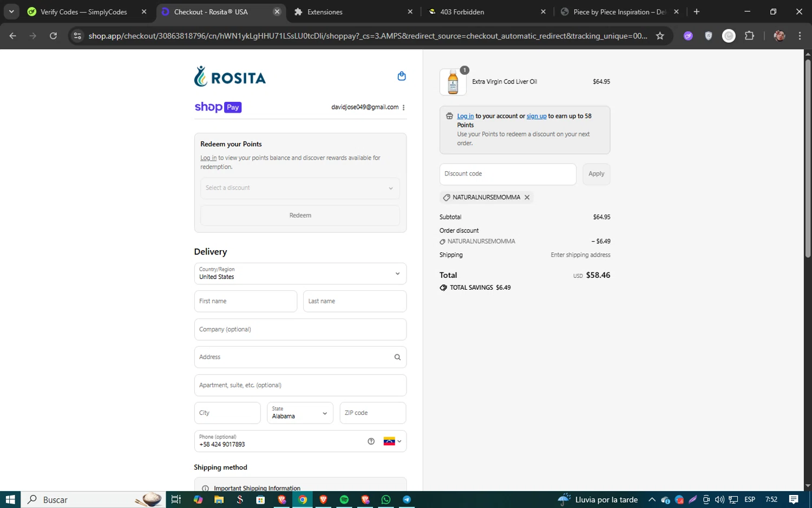The image size is (812, 508).
Task: Click Log in link in the points banner
Action: click(465, 116)
